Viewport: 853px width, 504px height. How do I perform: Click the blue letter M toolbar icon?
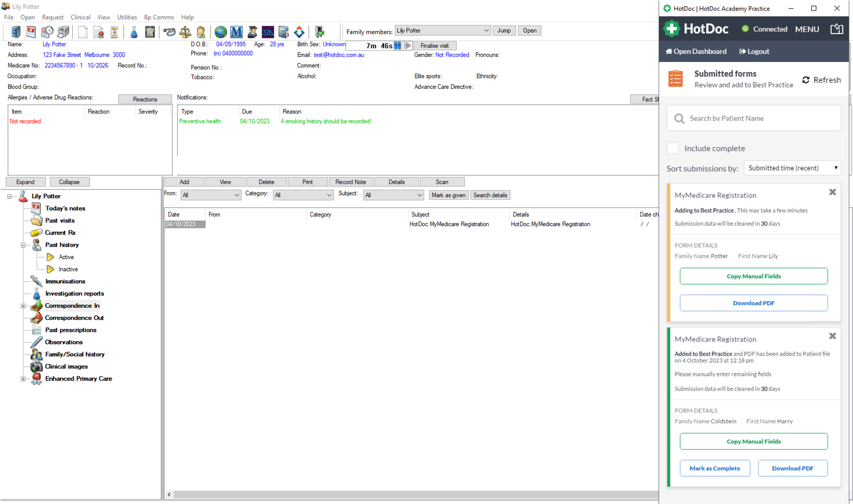[x=236, y=32]
